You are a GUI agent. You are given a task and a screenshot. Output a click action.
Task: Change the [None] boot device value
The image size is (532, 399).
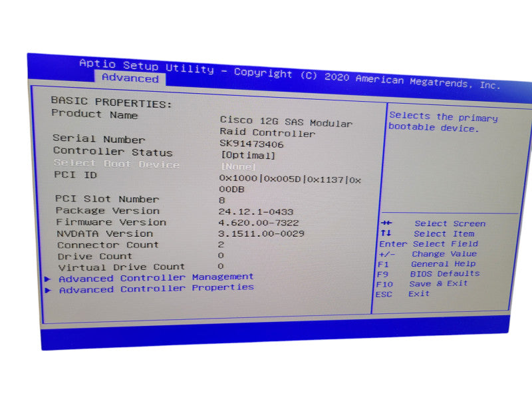(x=238, y=166)
